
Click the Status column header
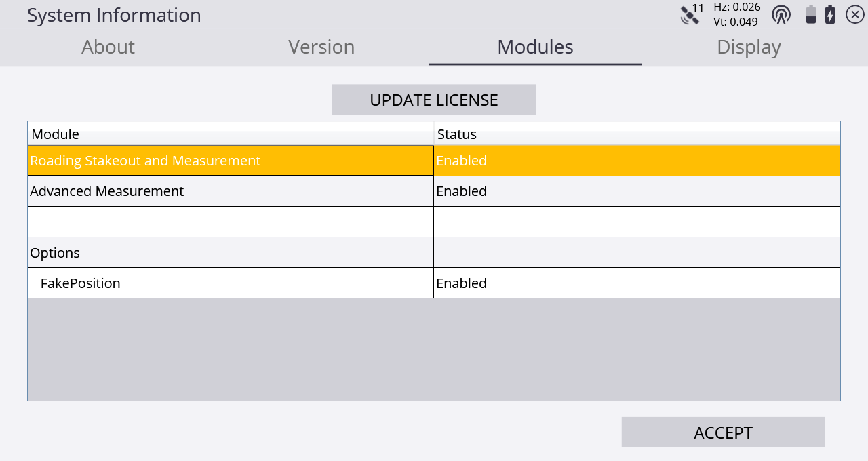click(x=637, y=134)
